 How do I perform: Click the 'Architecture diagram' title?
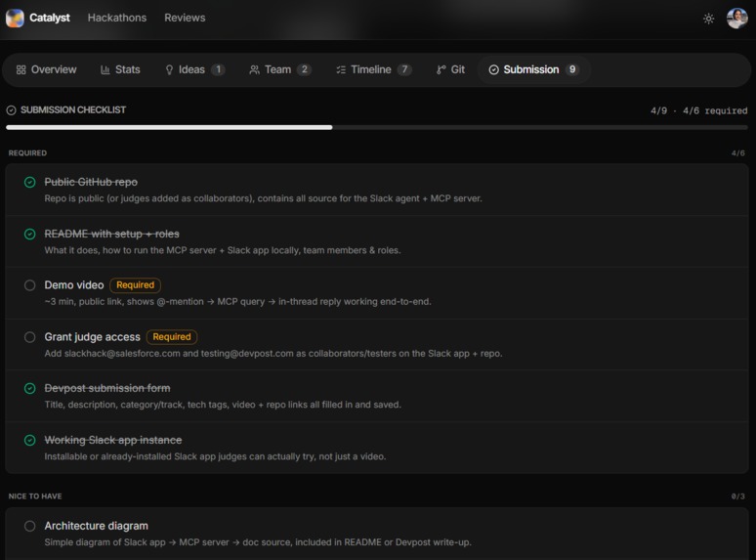point(97,526)
